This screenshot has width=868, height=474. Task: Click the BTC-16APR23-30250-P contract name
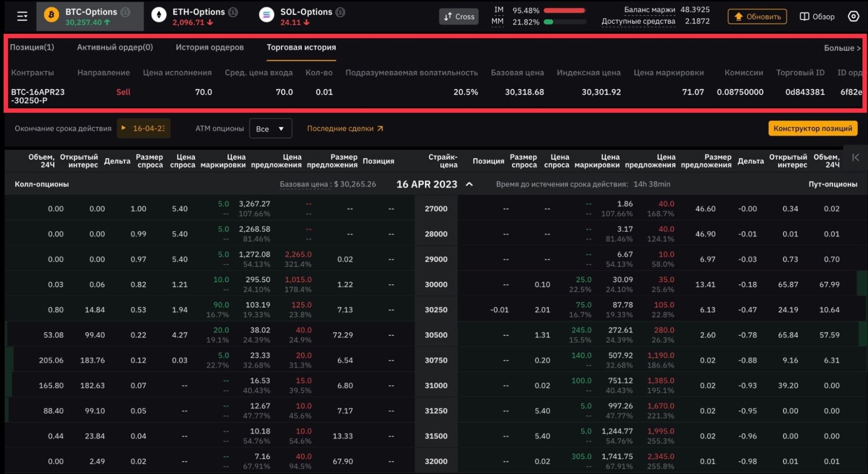pos(38,96)
